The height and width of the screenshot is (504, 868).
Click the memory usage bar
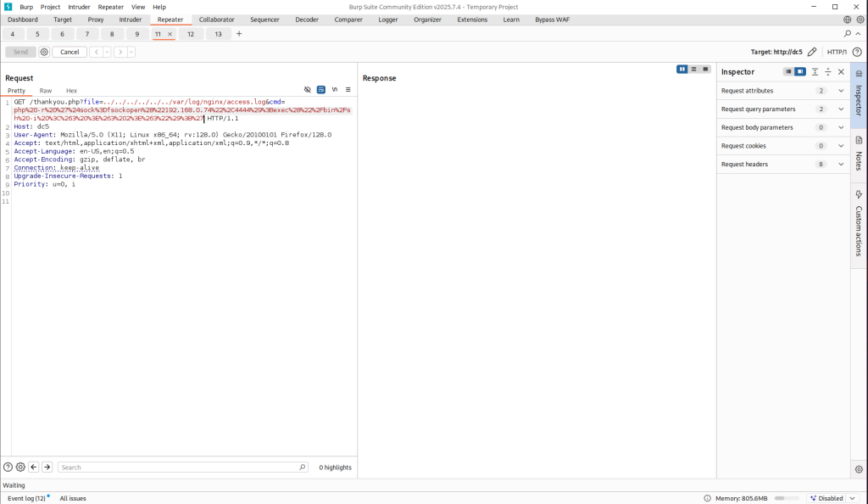tap(786, 498)
